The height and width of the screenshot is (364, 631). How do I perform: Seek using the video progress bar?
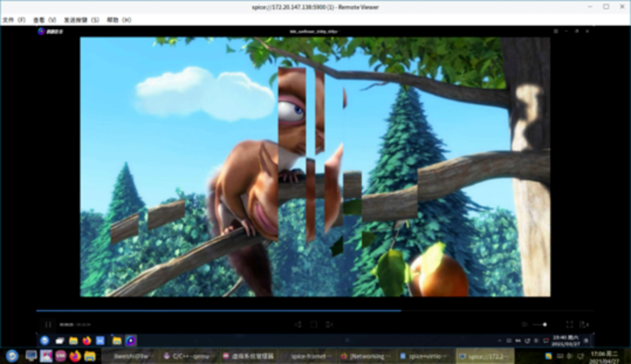(x=315, y=311)
